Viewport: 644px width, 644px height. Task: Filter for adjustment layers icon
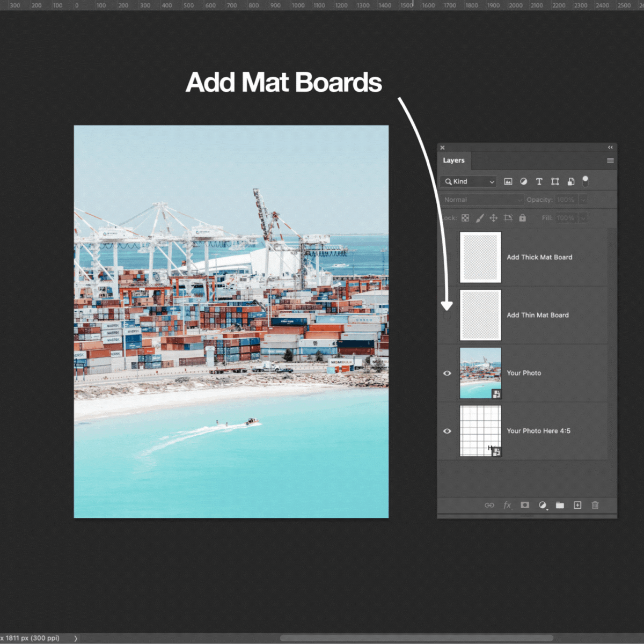pyautogui.click(x=523, y=181)
